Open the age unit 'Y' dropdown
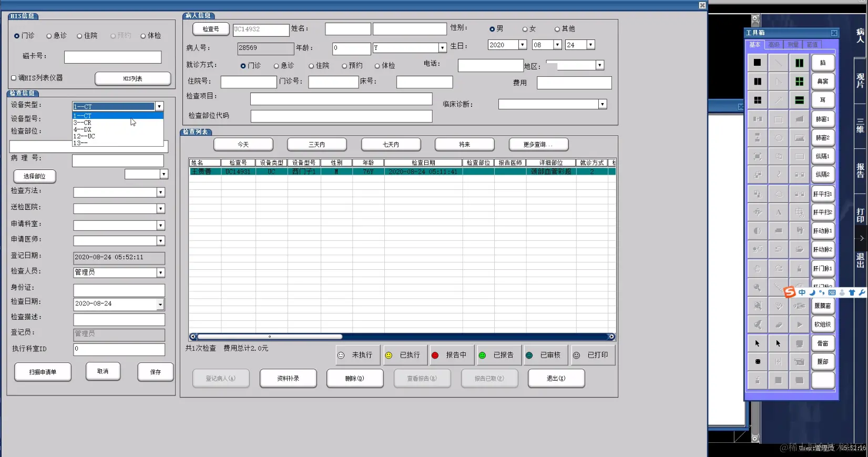 (x=442, y=48)
